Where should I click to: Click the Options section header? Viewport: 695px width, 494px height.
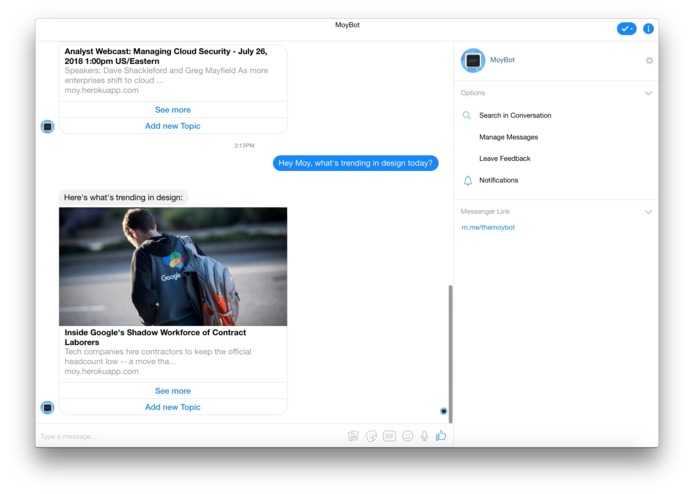point(472,93)
